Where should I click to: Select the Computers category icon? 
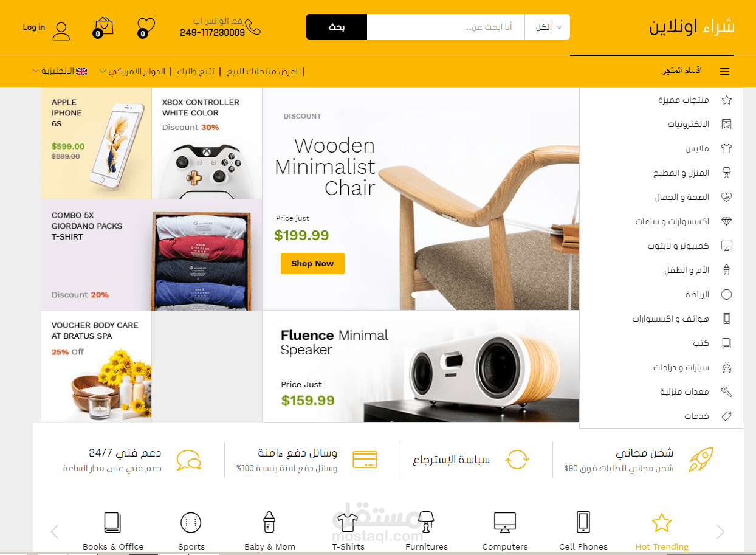[x=505, y=522]
